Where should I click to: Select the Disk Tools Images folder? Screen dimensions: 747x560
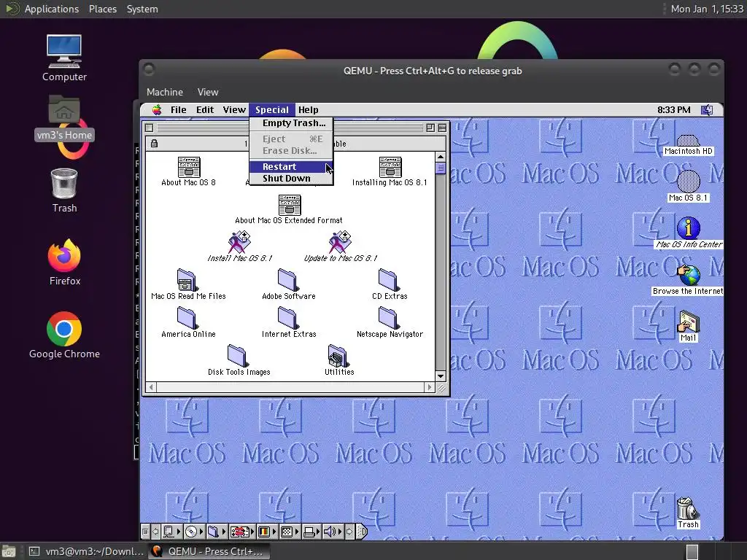point(239,360)
